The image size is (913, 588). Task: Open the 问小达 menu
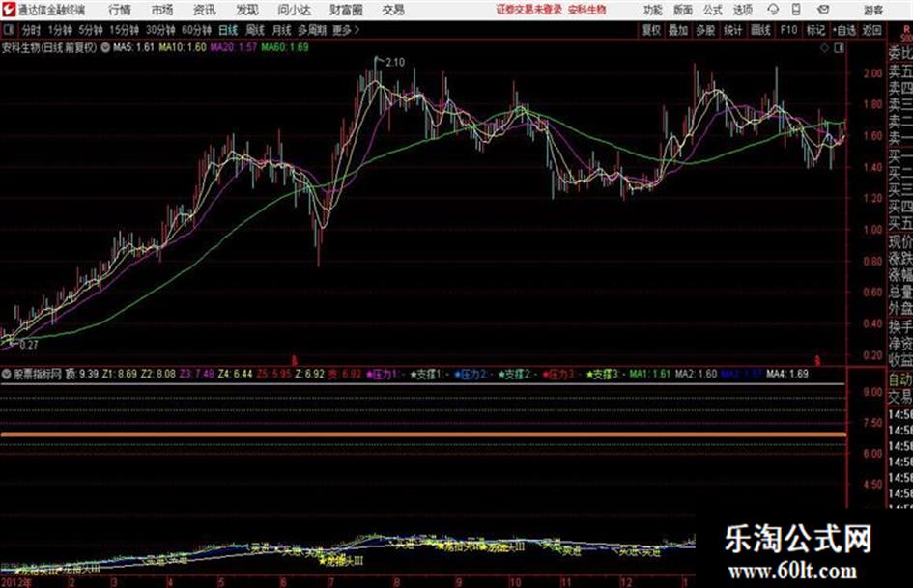(x=294, y=10)
